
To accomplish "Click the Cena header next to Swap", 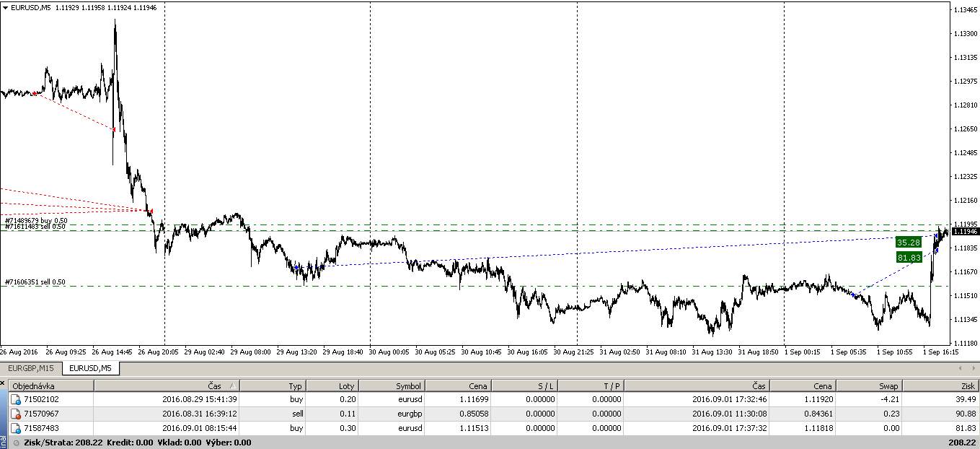I will coord(803,386).
